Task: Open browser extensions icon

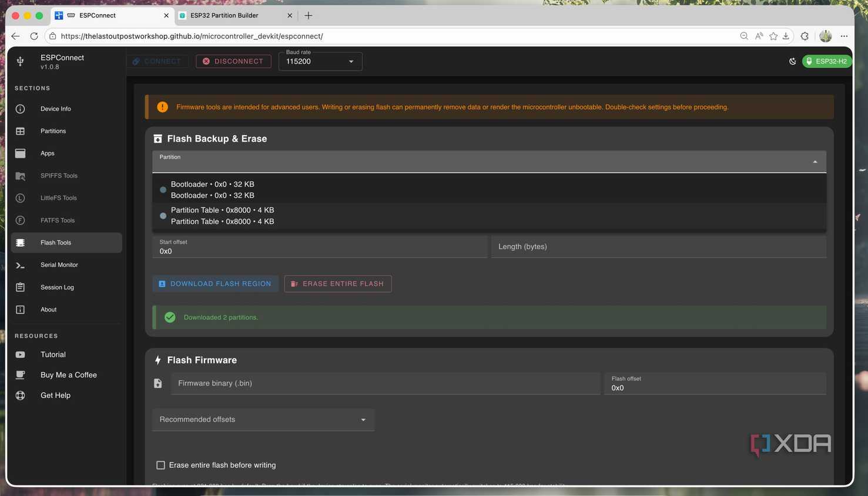Action: pos(805,36)
